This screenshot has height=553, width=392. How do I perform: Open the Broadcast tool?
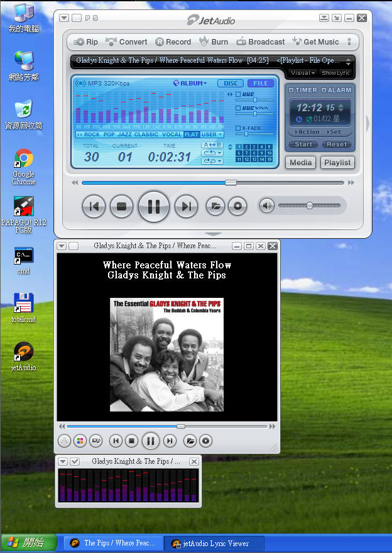(x=261, y=42)
